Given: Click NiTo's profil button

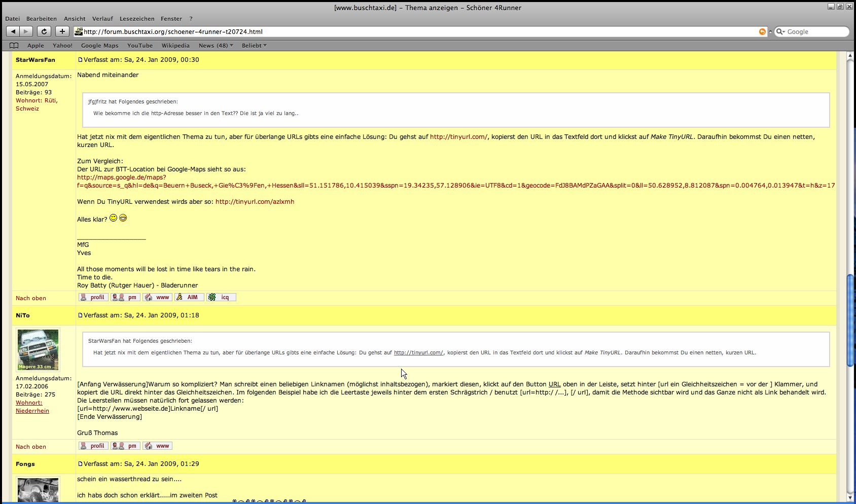Looking at the screenshot, I should pyautogui.click(x=93, y=446).
